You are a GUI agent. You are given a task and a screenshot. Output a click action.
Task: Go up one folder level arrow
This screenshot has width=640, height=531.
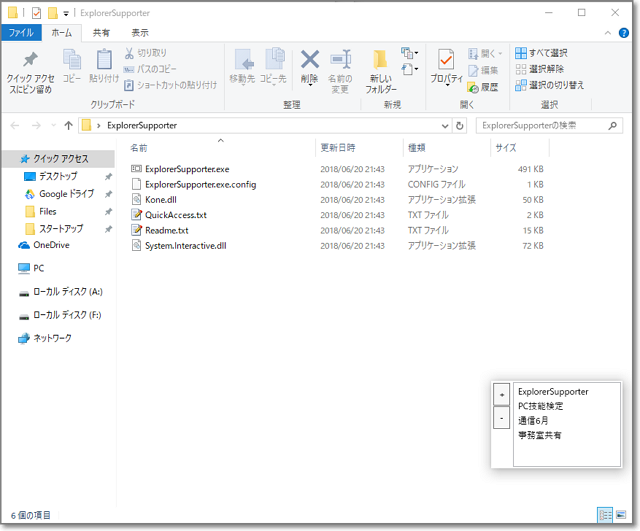click(68, 126)
